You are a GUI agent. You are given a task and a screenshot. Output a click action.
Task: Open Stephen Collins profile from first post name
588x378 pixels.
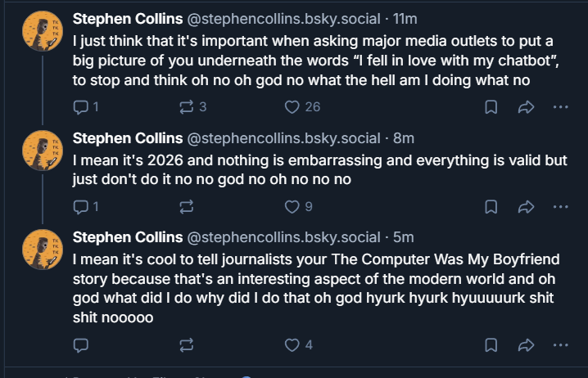pos(128,19)
